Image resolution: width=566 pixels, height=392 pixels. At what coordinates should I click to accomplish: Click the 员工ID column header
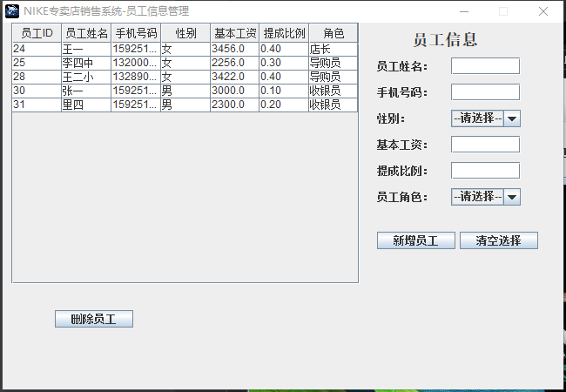(x=37, y=33)
